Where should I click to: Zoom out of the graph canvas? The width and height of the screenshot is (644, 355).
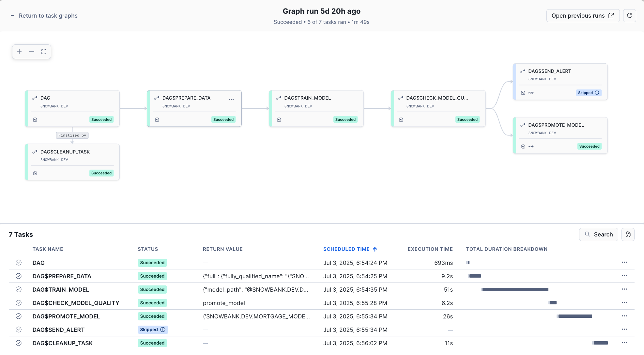point(32,52)
